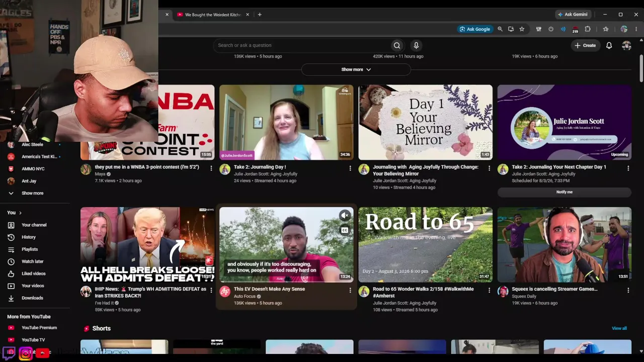Open options for This EV Doesn't Make Any Sense
The width and height of the screenshot is (644, 362).
click(x=350, y=291)
